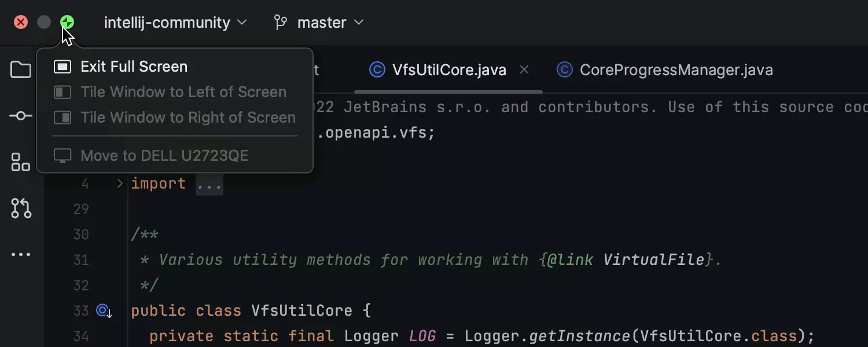Select Tile Window to Left of Screen
The image size is (868, 347).
[183, 92]
